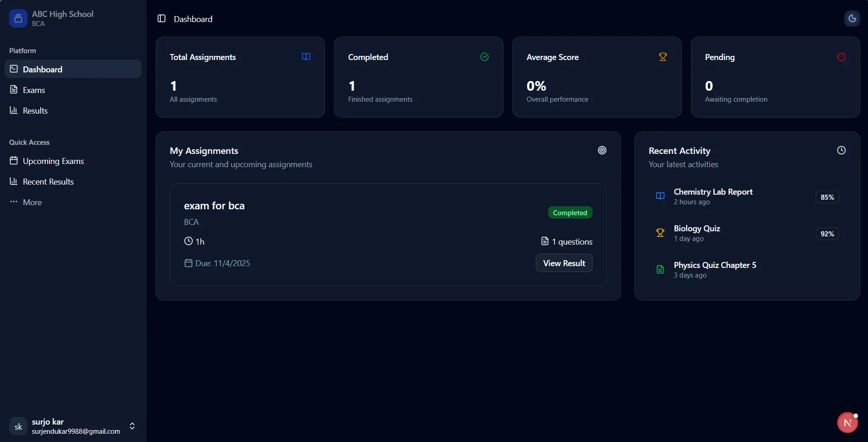Switch to the Results sidebar section

(35, 110)
